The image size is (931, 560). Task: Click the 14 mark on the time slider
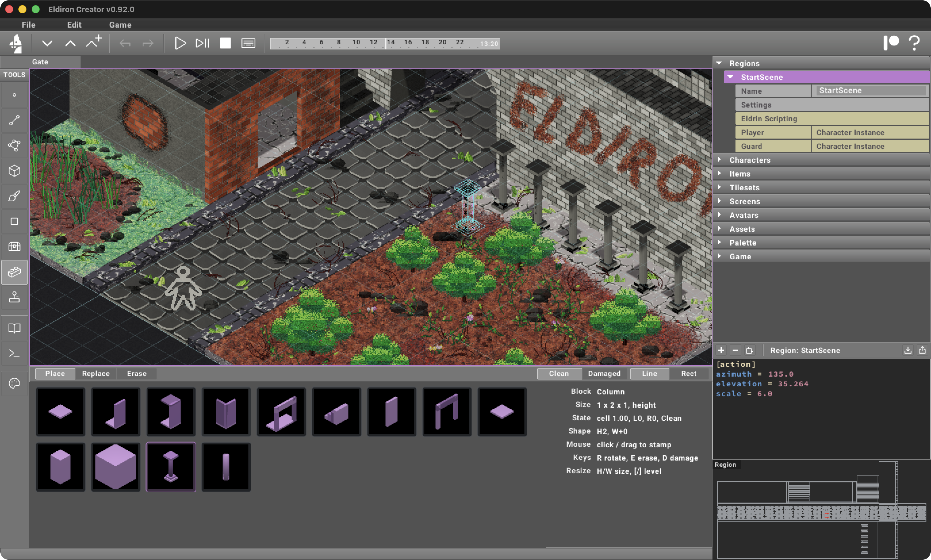390,42
